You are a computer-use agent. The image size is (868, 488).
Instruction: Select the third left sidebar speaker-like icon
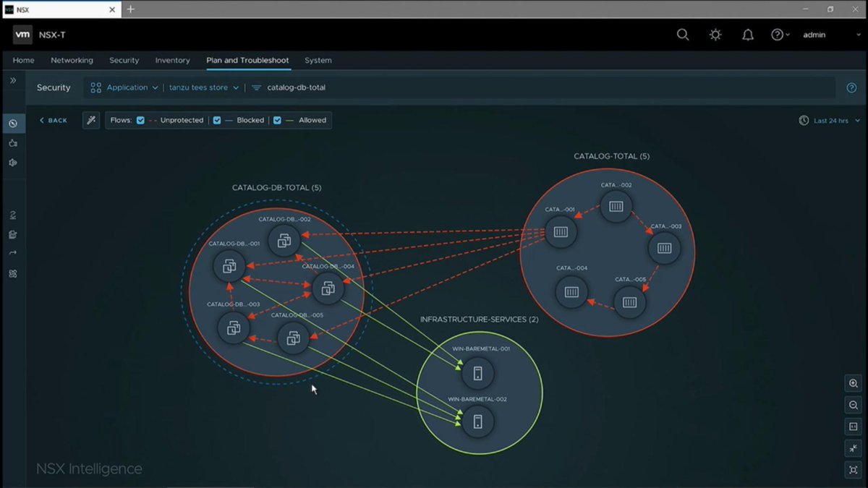(x=13, y=163)
